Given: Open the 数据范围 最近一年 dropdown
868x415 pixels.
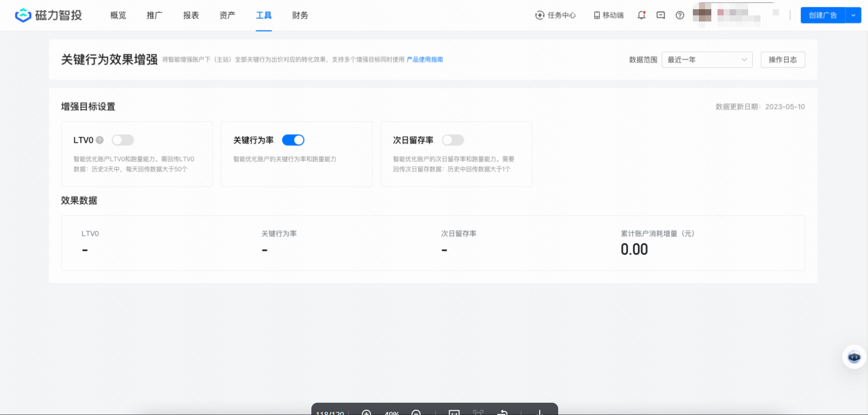Looking at the screenshot, I should click(x=707, y=60).
